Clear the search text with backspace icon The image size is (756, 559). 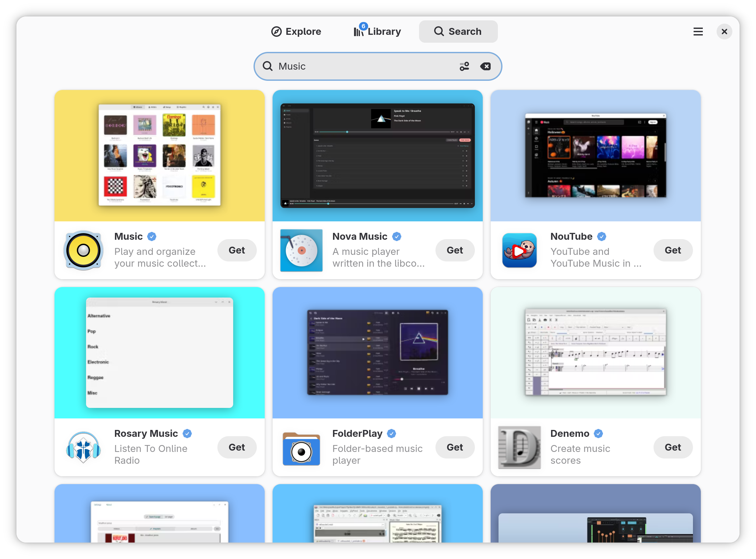(485, 66)
